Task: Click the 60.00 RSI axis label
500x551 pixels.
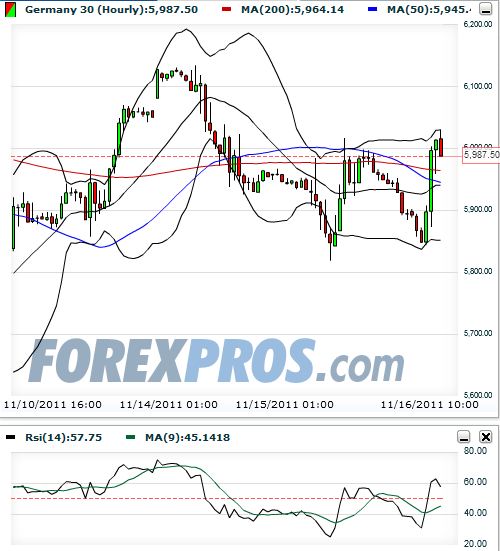Action: [x=475, y=482]
